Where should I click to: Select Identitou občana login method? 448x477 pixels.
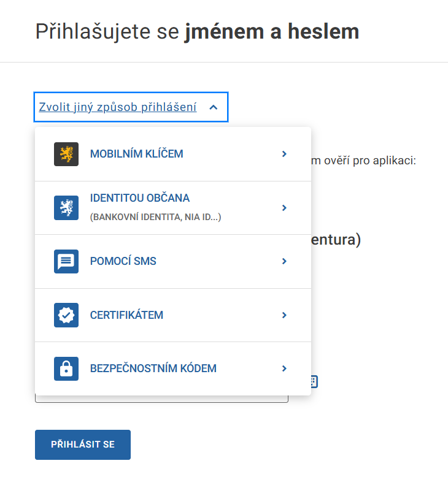pos(140,199)
